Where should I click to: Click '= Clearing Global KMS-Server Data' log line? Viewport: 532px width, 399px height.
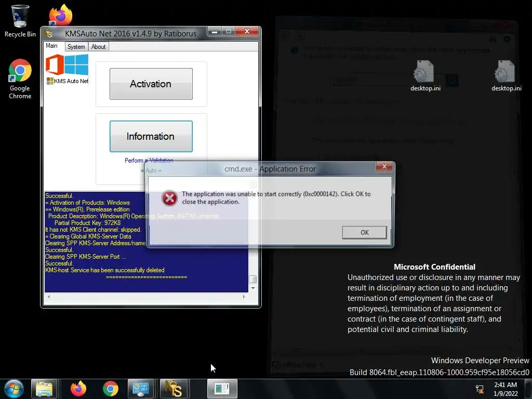(88, 236)
